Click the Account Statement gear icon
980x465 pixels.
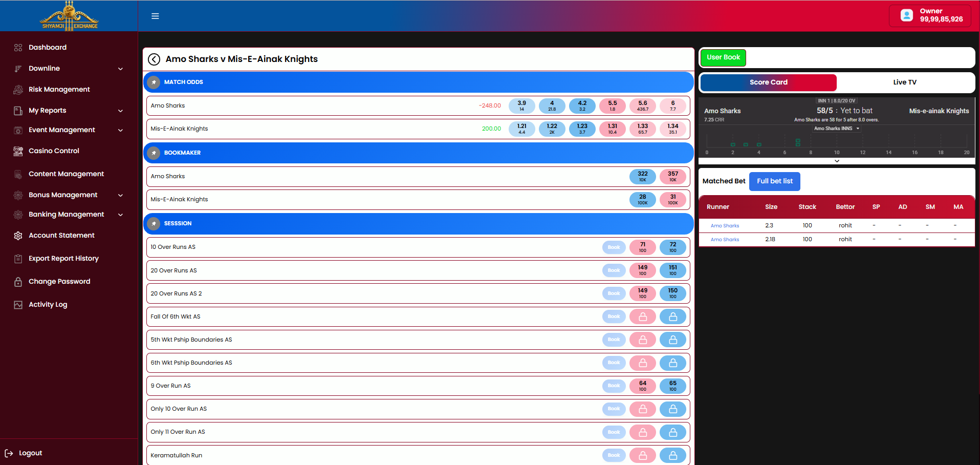tap(18, 236)
